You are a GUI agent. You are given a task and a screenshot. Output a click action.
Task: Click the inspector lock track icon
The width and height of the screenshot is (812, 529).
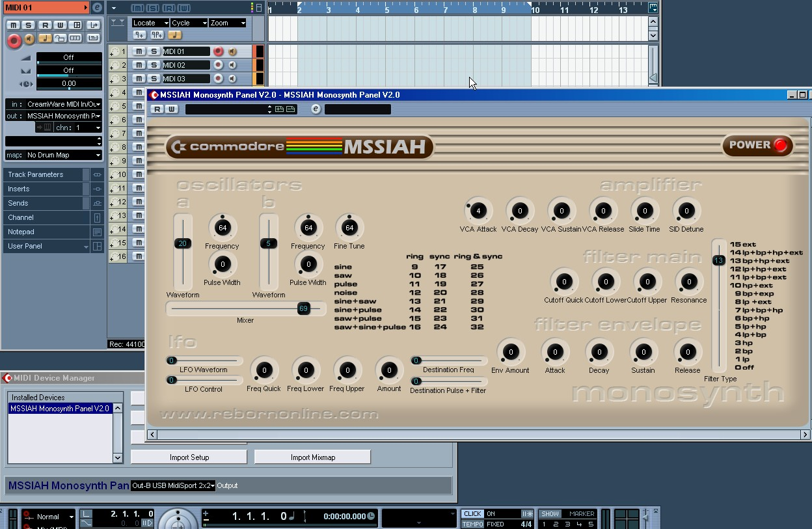(x=61, y=39)
